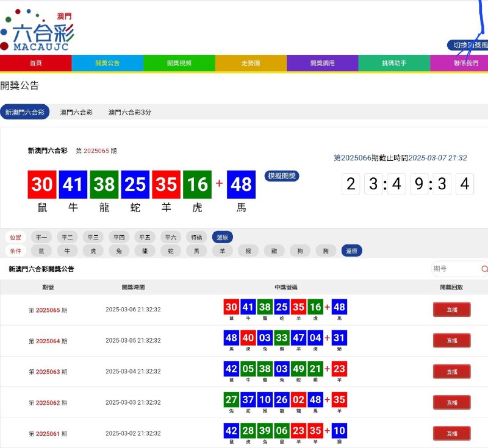Click period number 第 2025063 期
The width and height of the screenshot is (488, 448).
click(48, 372)
